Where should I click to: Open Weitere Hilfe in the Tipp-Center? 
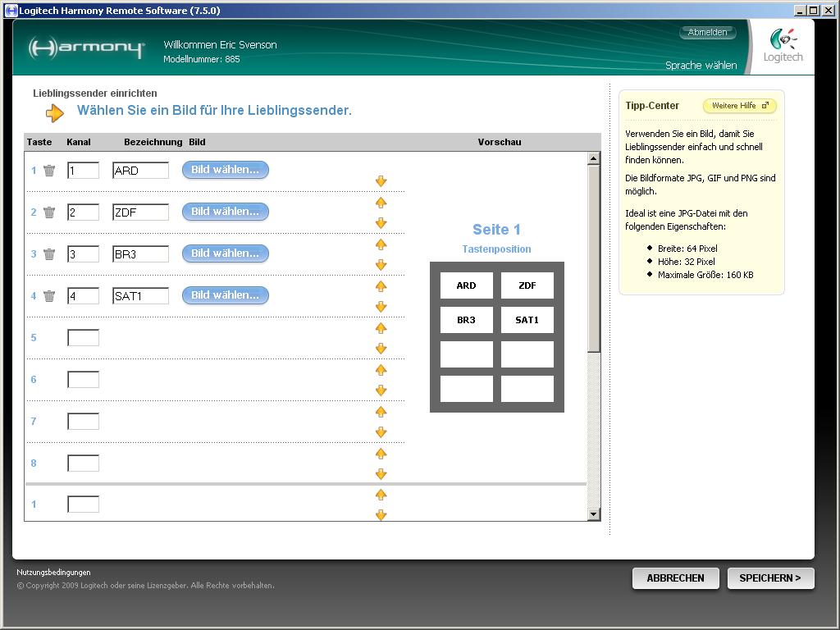point(740,106)
